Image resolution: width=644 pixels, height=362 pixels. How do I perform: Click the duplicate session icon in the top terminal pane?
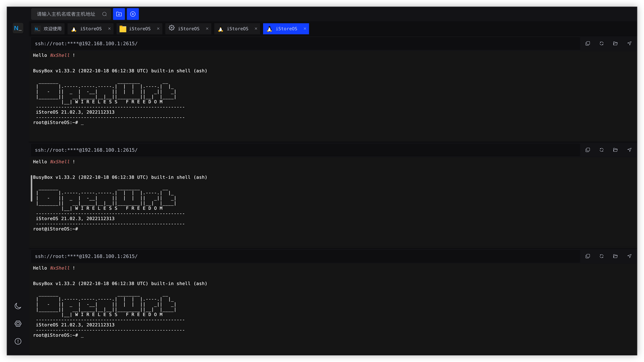pos(588,44)
